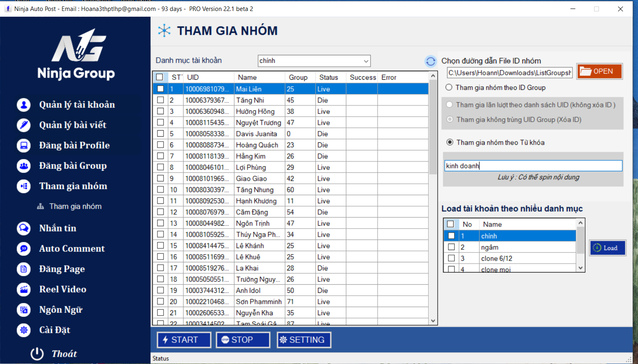Check the box for Mai Liên

pos(160,89)
